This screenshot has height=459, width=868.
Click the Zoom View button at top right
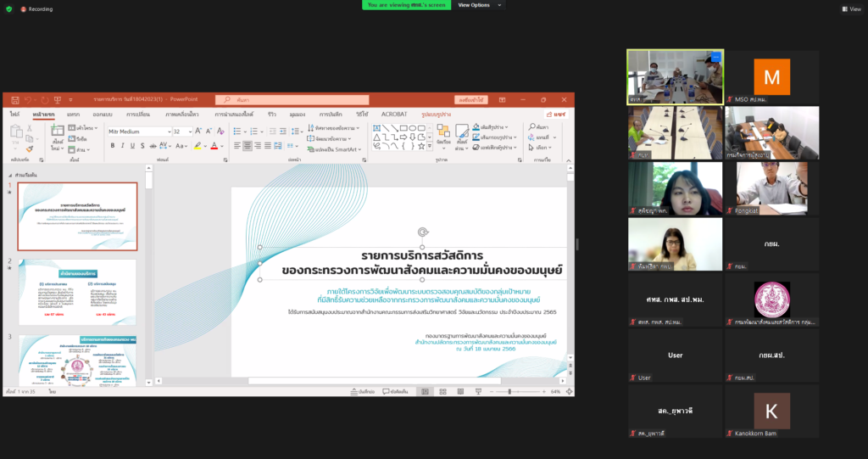(x=851, y=8)
